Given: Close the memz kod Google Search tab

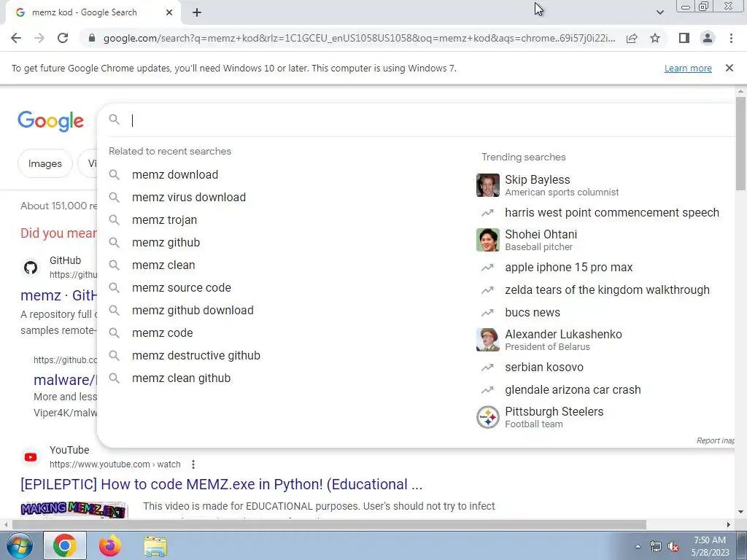Looking at the screenshot, I should [169, 12].
